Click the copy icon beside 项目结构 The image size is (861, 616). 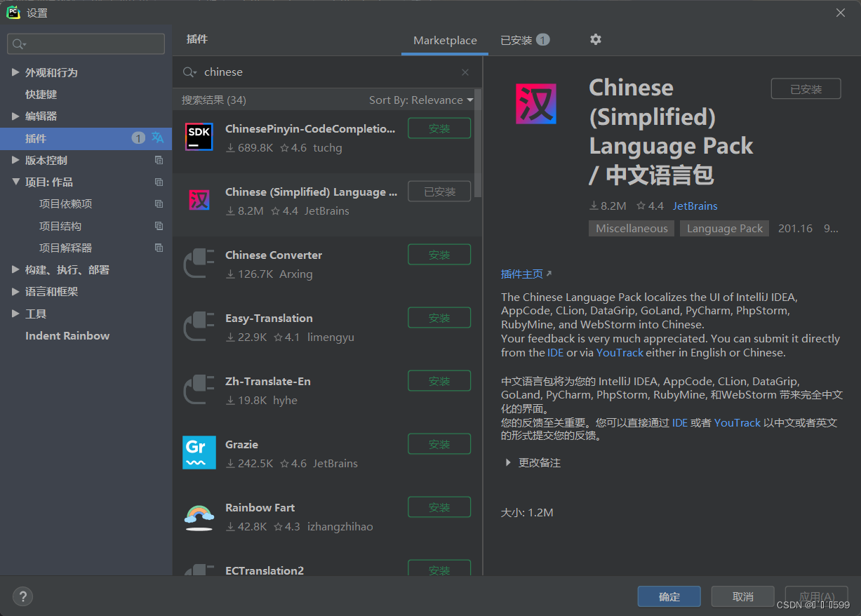pos(159,226)
